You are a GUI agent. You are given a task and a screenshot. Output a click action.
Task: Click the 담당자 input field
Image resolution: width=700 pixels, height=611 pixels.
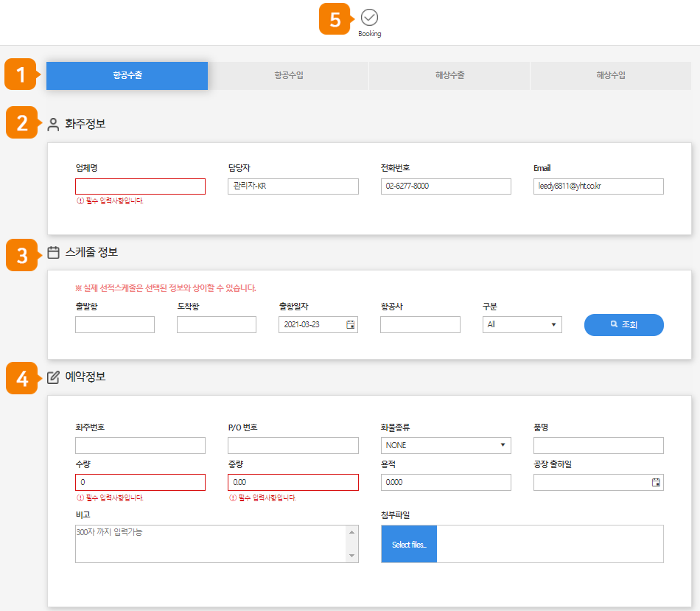tap(293, 186)
